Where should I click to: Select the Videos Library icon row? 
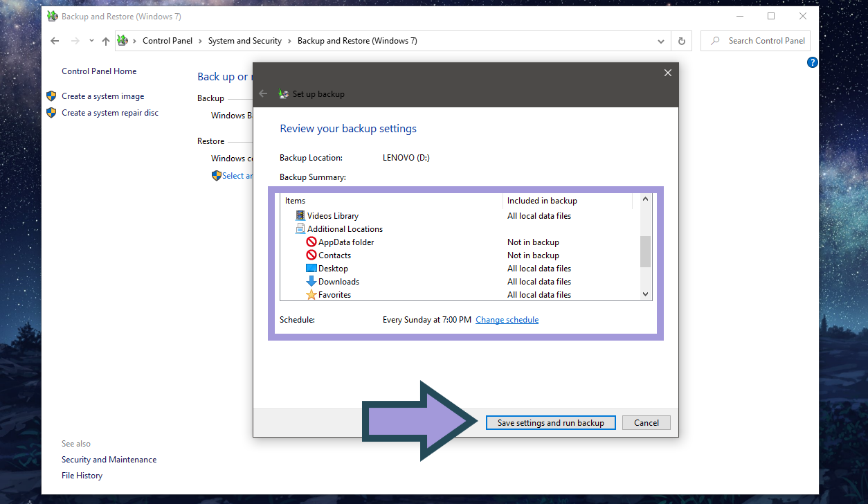point(300,215)
